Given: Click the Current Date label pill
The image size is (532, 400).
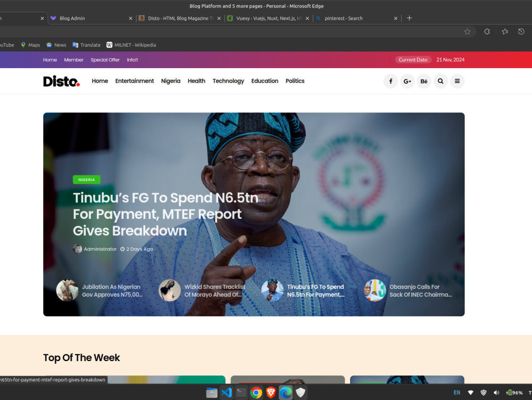Looking at the screenshot, I should 413,60.
